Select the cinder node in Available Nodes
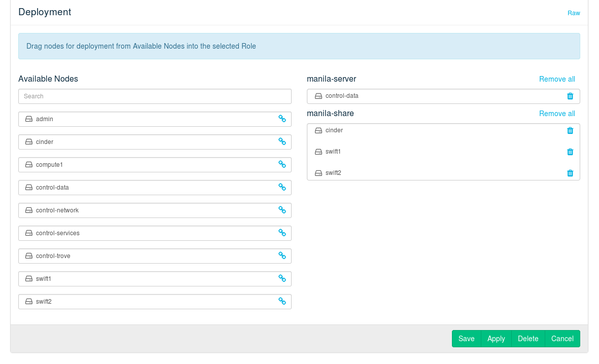This screenshot has height=364, width=599. (147, 142)
